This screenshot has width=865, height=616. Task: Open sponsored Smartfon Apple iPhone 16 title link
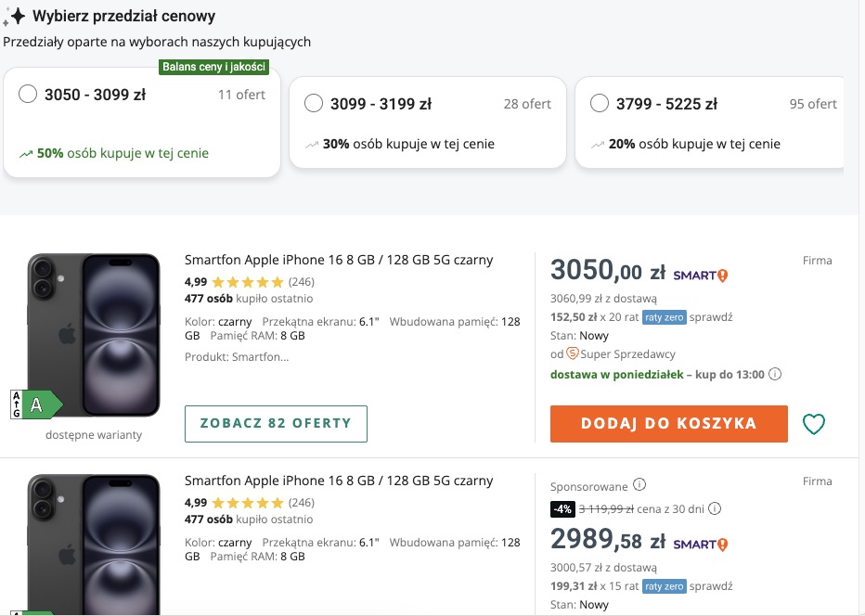[x=339, y=481]
